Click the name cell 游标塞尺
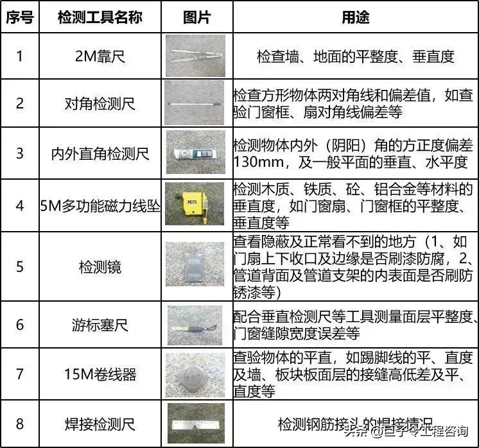Screen dimensions: 479x448 100,325
